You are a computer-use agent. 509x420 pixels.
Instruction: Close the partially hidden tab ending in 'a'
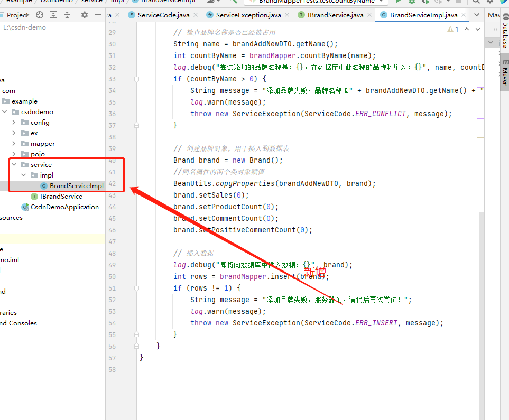(117, 15)
